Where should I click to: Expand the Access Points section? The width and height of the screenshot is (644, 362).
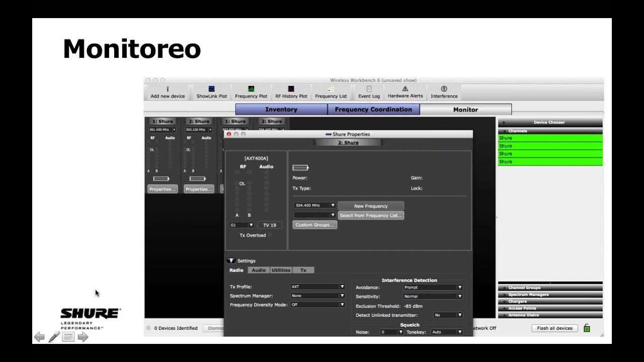click(550, 308)
